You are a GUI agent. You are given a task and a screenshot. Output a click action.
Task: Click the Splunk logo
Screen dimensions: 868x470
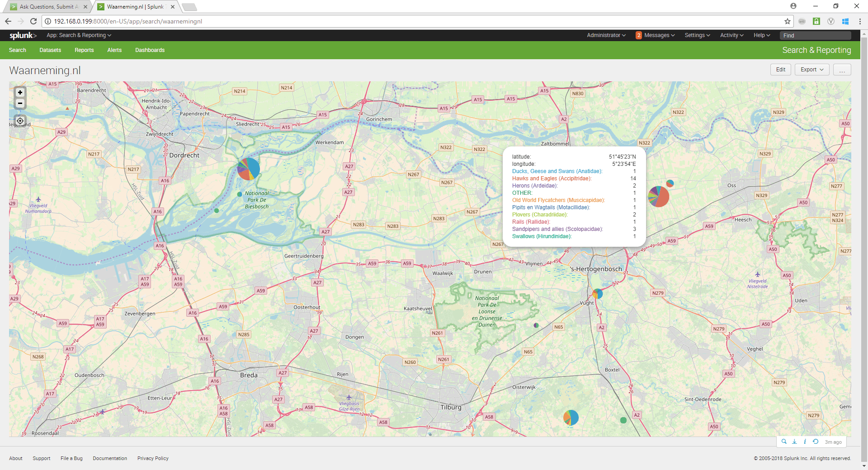coord(23,35)
